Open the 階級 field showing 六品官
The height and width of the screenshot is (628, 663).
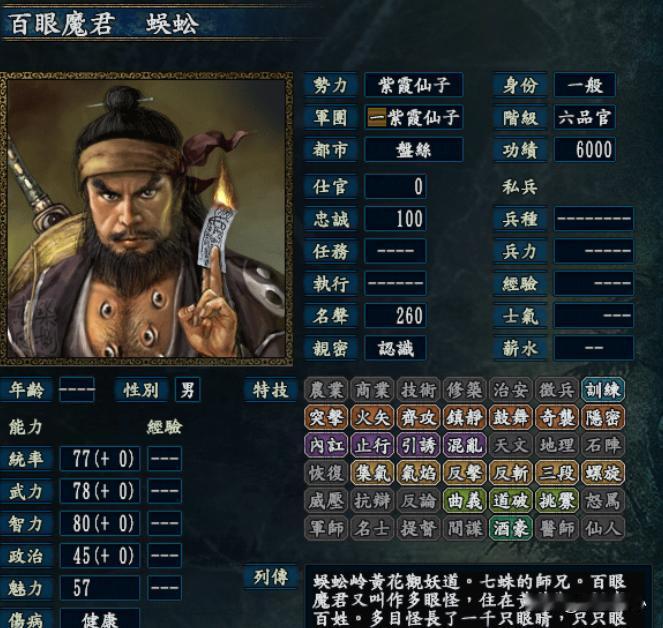[585, 117]
